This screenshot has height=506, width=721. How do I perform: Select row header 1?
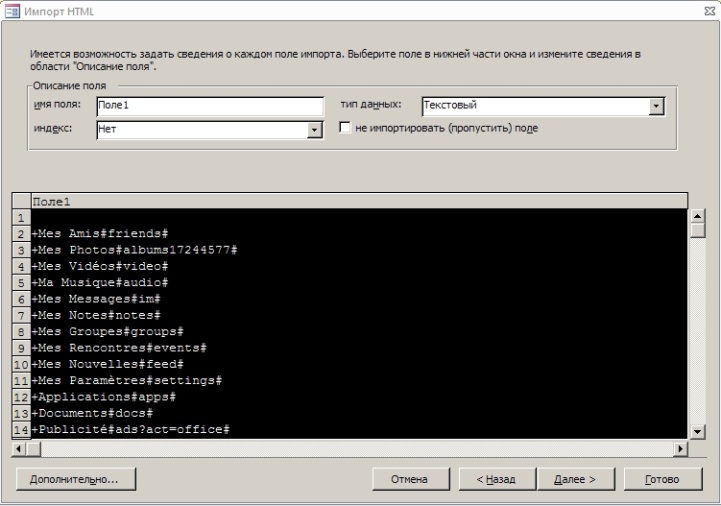pos(21,217)
